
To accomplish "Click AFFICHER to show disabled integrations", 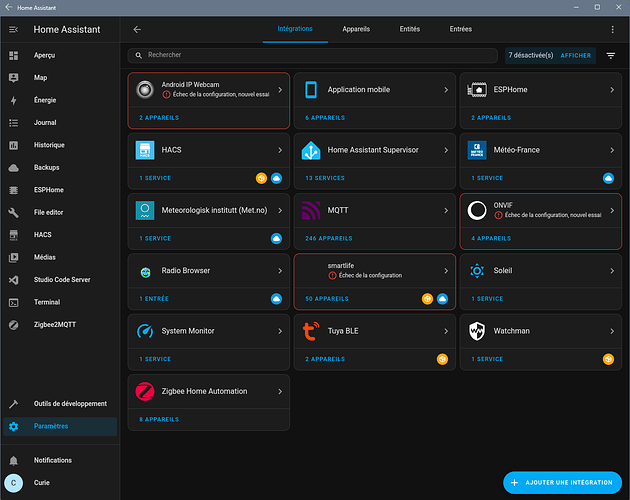I will 575,55.
